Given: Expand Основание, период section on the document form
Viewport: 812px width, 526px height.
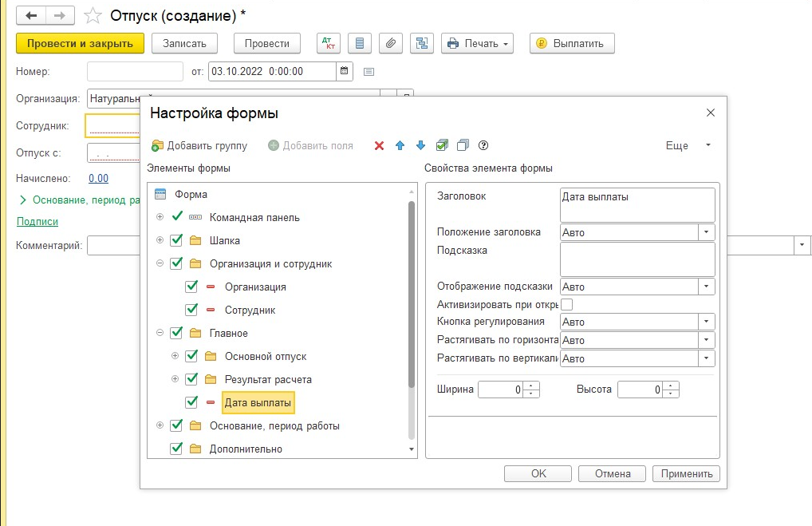Looking at the screenshot, I should click(23, 200).
